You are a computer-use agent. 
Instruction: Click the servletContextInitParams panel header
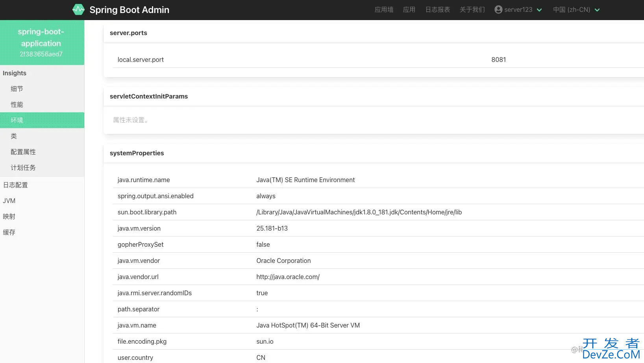[x=374, y=96]
